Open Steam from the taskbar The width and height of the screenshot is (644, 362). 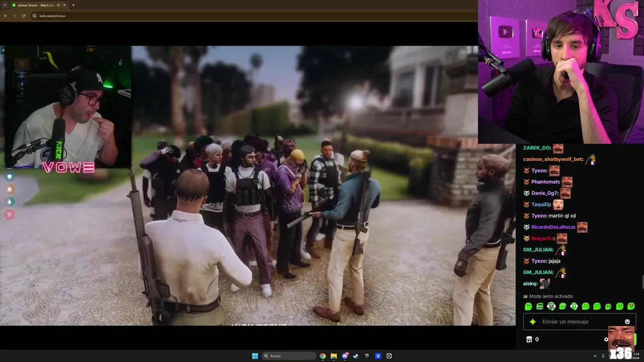[356, 356]
